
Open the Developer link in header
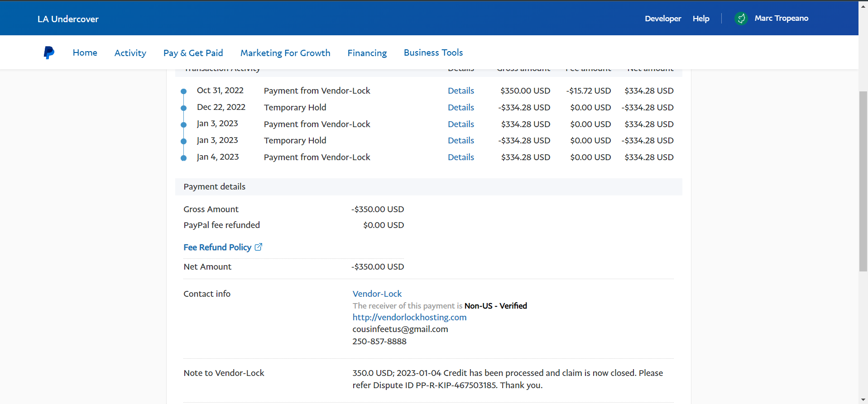(663, 19)
